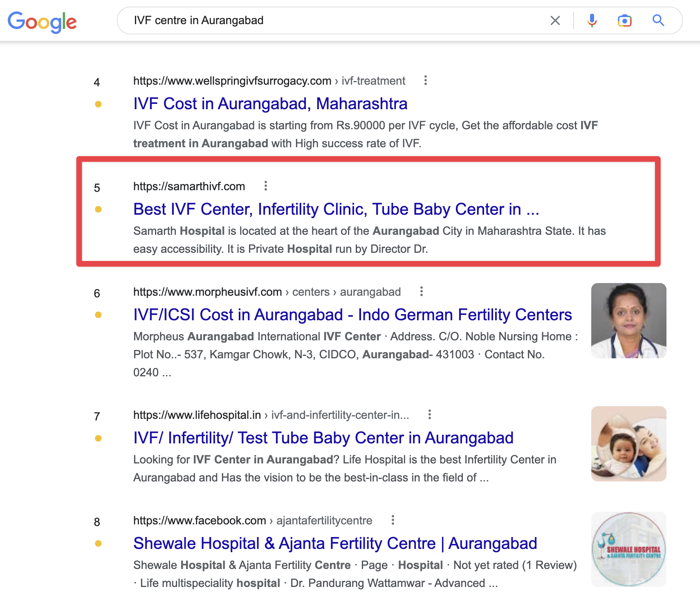Click the Shewale Hospital logo thumbnail

click(628, 549)
